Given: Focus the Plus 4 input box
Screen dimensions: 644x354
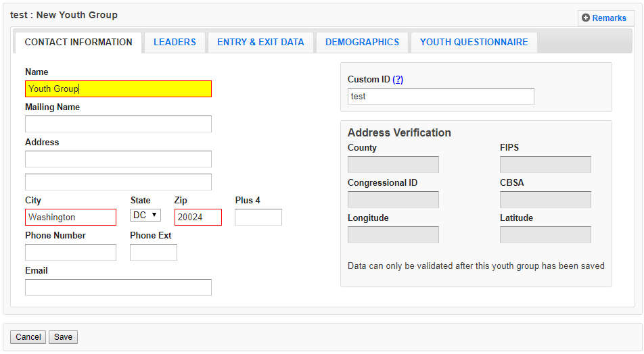Looking at the screenshot, I should tap(258, 218).
